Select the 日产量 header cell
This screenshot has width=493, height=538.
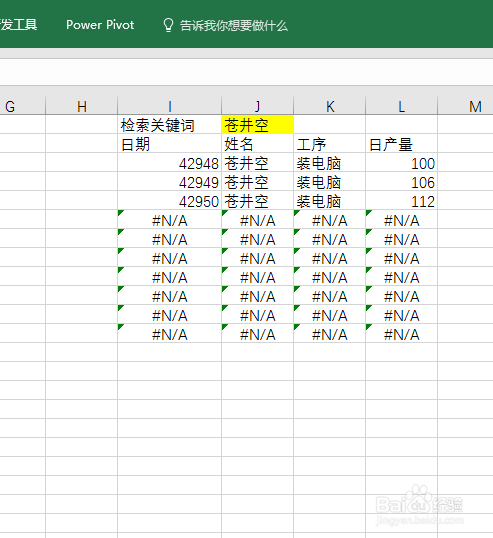point(401,143)
